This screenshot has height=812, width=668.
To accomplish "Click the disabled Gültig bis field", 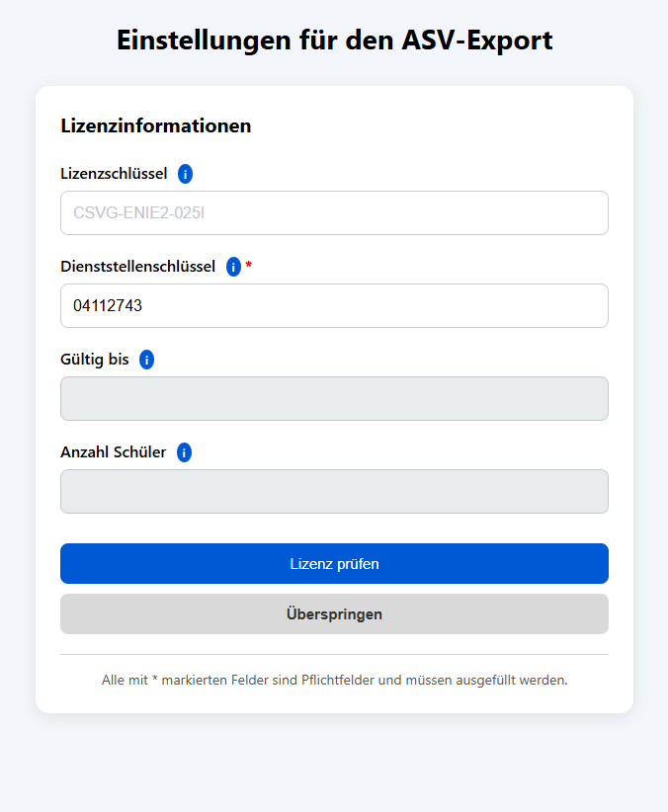I will click(334, 398).
